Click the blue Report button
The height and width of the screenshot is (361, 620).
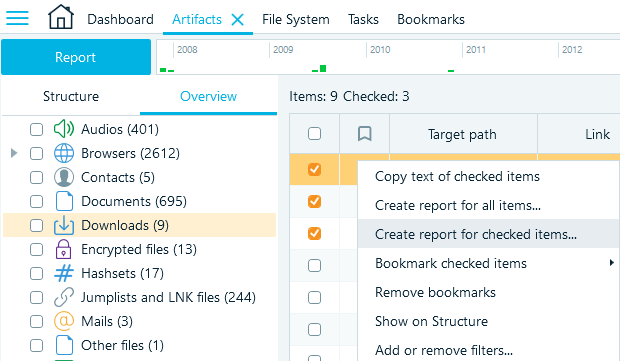[76, 57]
